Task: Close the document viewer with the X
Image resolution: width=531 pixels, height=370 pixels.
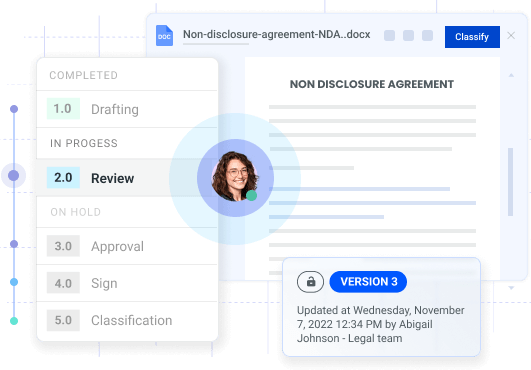Action: point(511,36)
